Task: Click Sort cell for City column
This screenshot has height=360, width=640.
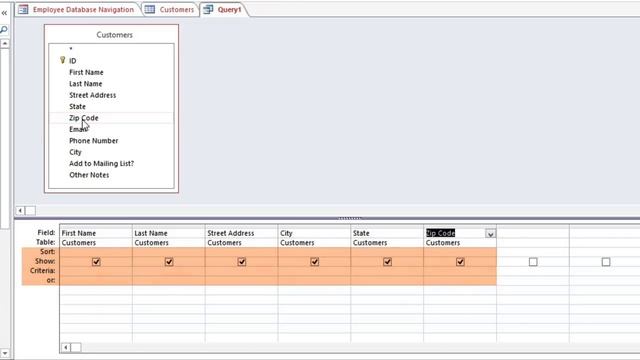Action: click(x=314, y=252)
